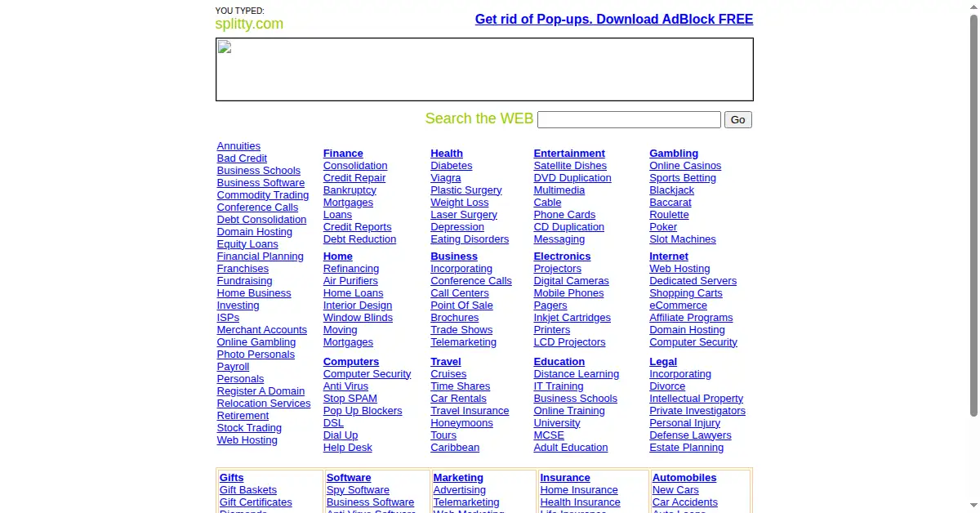
Task: Visit the Dedicated Servers link
Action: coord(693,281)
